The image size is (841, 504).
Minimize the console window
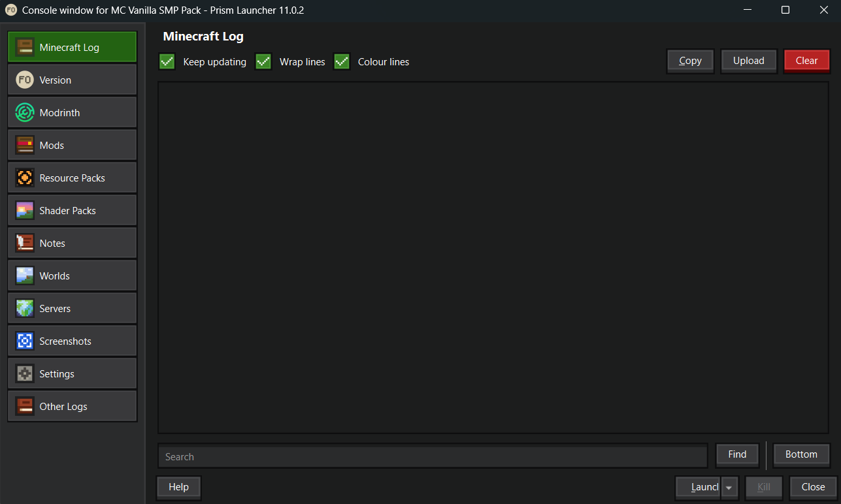pyautogui.click(x=747, y=10)
